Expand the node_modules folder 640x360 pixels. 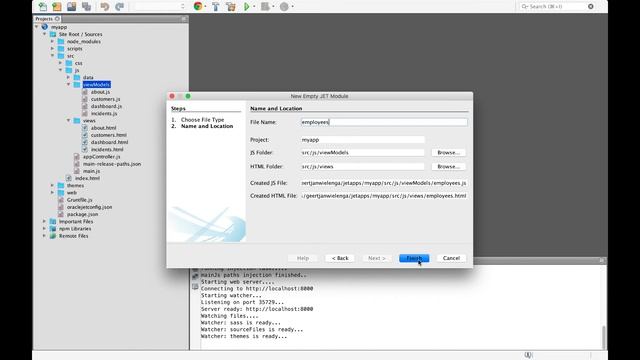(x=53, y=41)
